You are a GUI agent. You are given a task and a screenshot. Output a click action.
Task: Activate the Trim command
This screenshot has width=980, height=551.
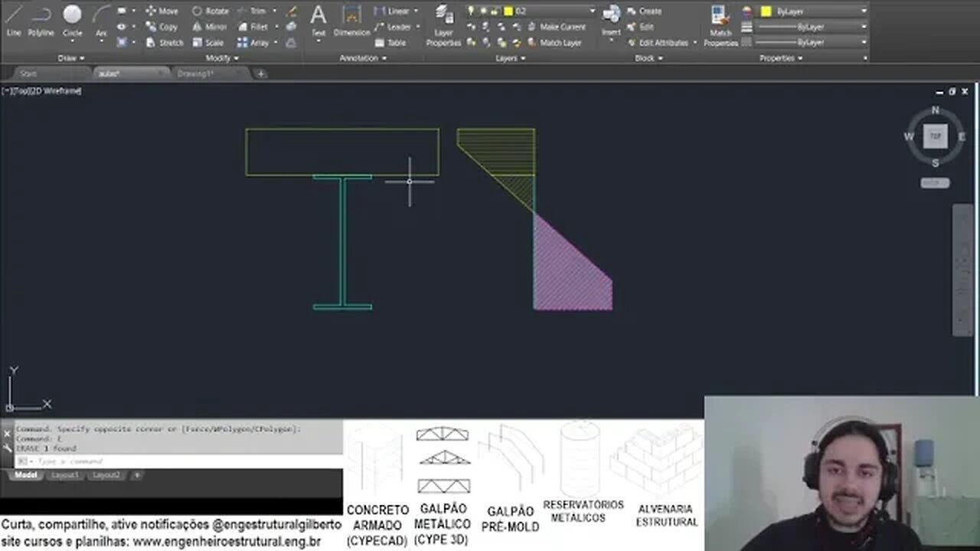point(252,11)
